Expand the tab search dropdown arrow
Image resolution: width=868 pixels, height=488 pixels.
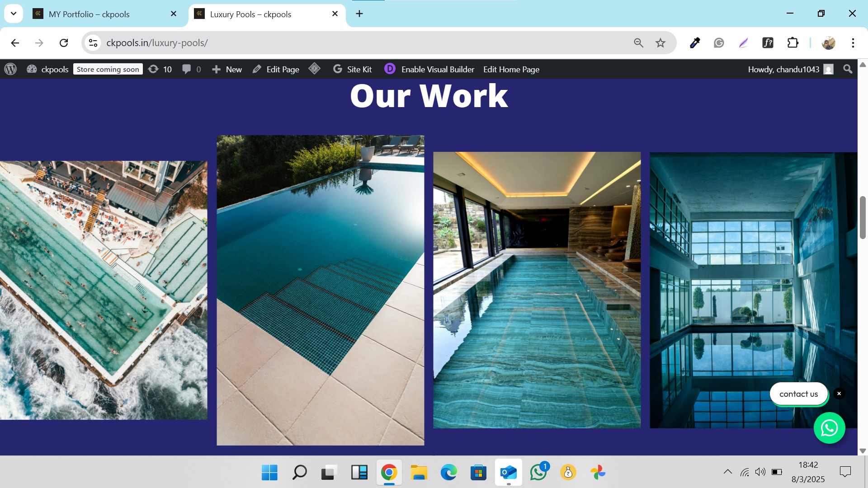click(14, 14)
